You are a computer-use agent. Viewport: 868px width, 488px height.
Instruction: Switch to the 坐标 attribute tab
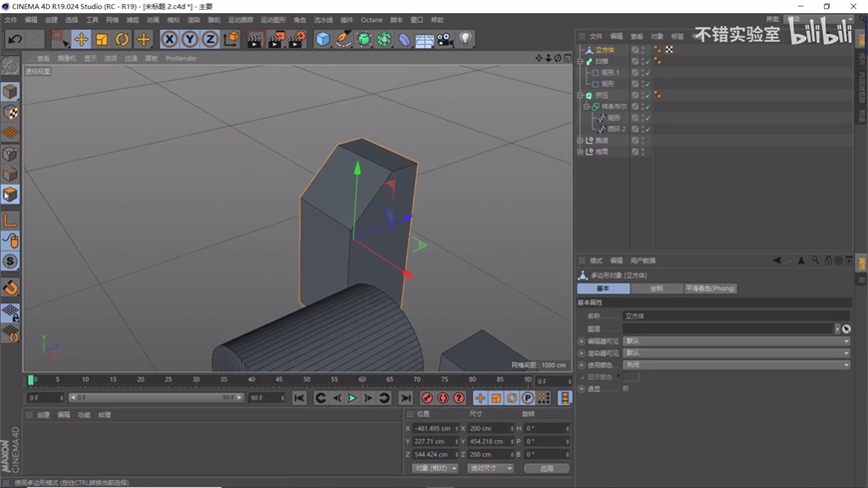point(655,288)
